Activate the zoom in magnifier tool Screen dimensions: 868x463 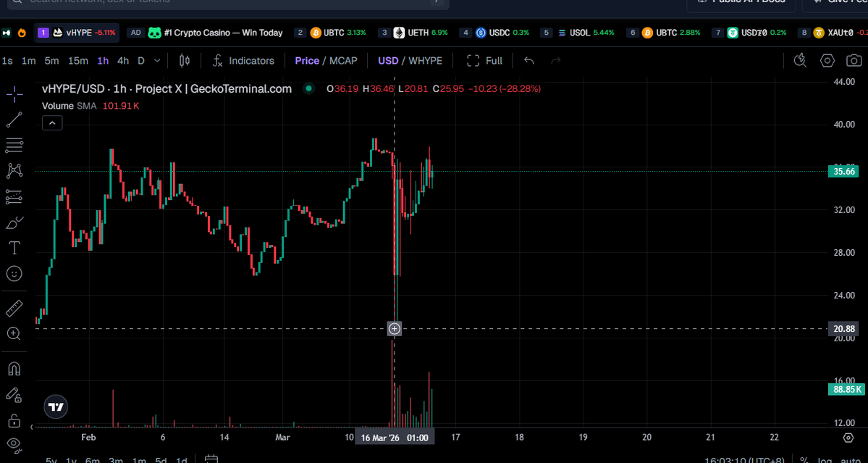14,333
